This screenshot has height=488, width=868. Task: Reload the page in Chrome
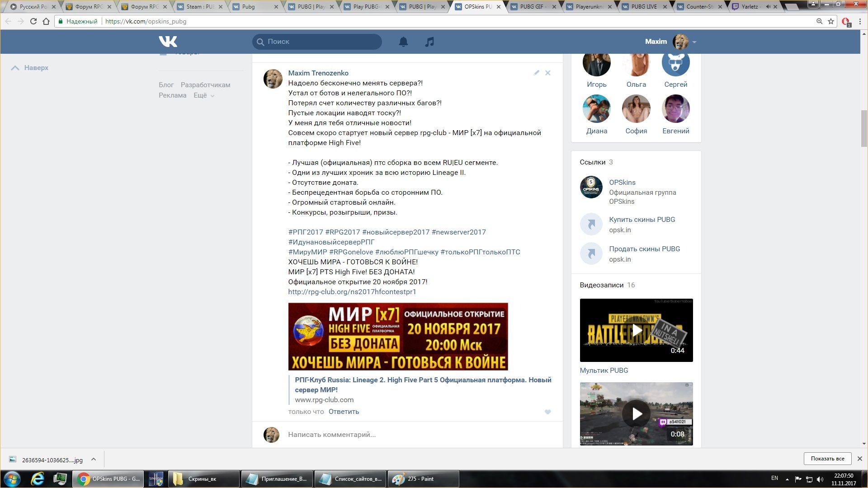pos(33,21)
